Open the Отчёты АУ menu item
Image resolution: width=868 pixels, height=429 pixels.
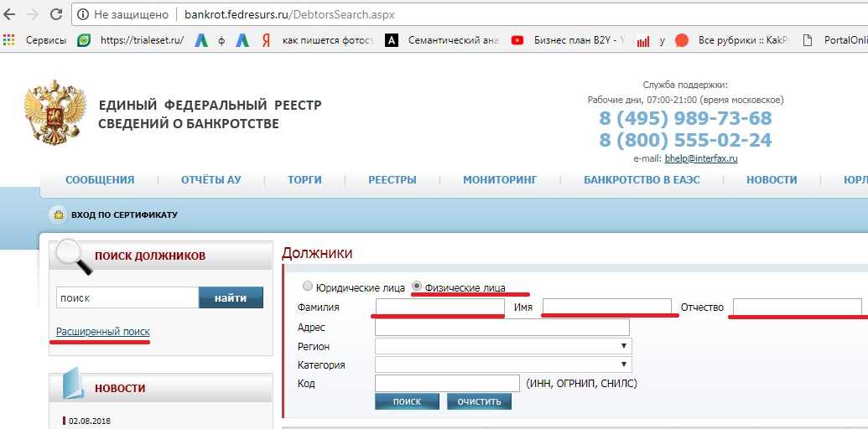(x=211, y=179)
